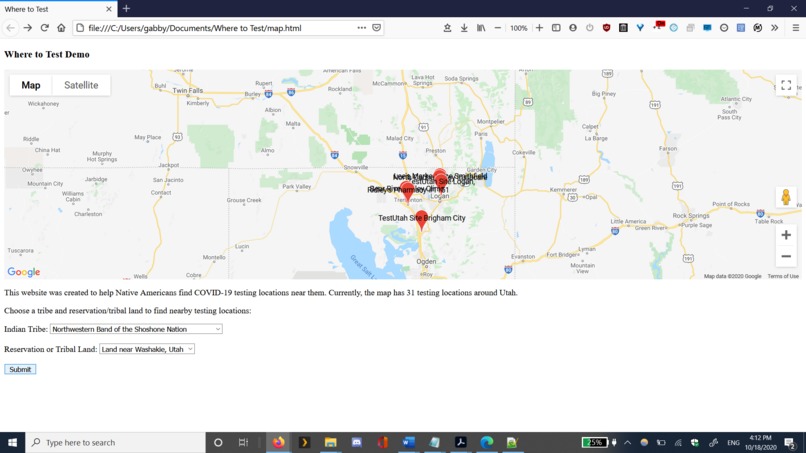This screenshot has width=806, height=453.
Task: Expand more toolbar tools chevron
Action: tap(775, 28)
